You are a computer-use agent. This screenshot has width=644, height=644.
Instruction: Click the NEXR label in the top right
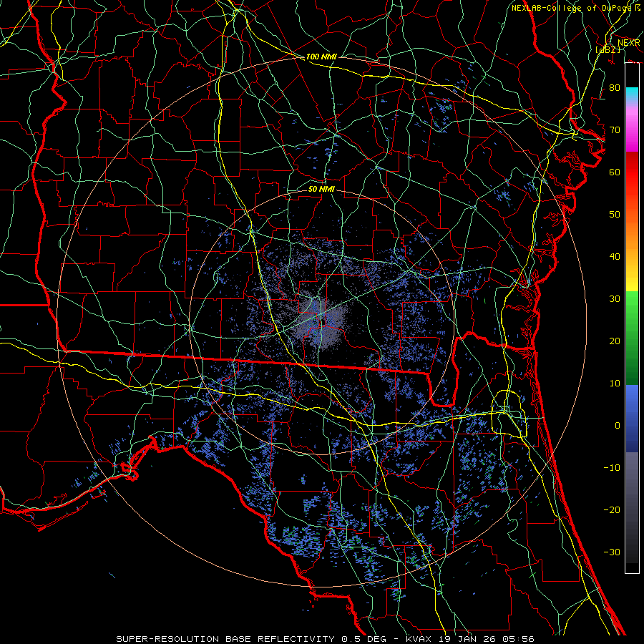628,43
